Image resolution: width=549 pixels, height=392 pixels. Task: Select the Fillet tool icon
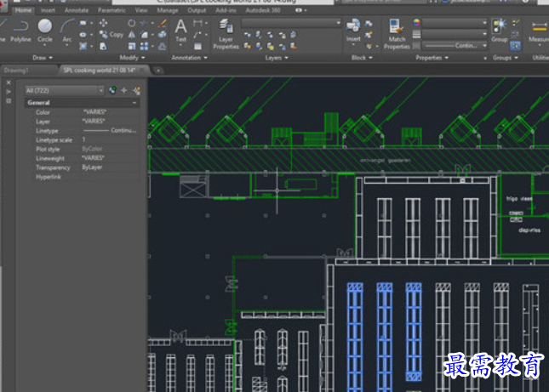coord(144,35)
